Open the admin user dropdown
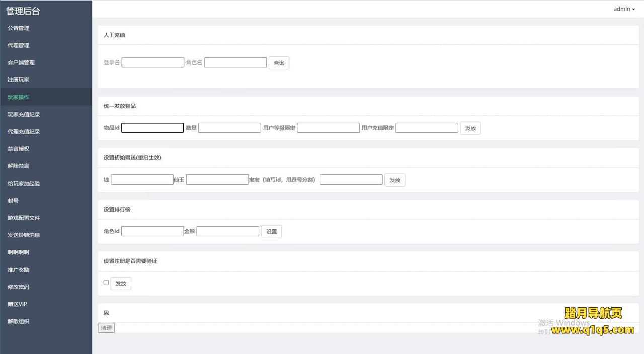644x354 pixels. tap(624, 9)
